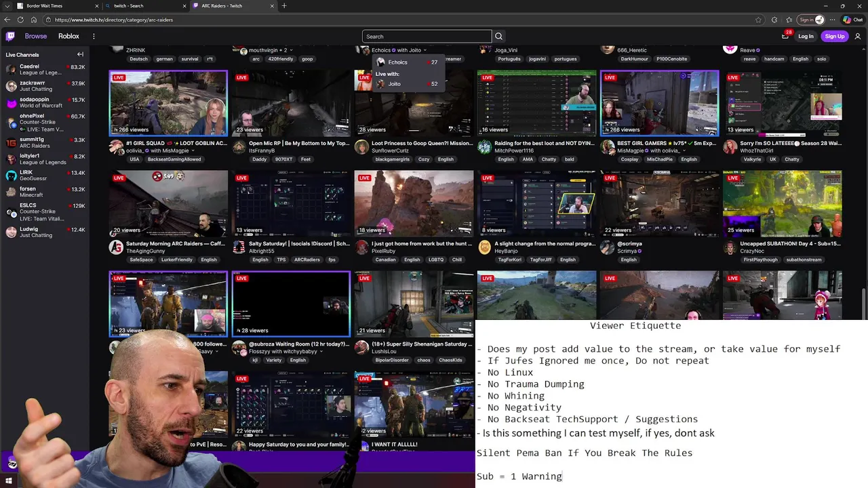Viewport: 868px width, 488px height.
Task: Select the 'ARC Raiders - Twitch' tab
Action: (234, 6)
